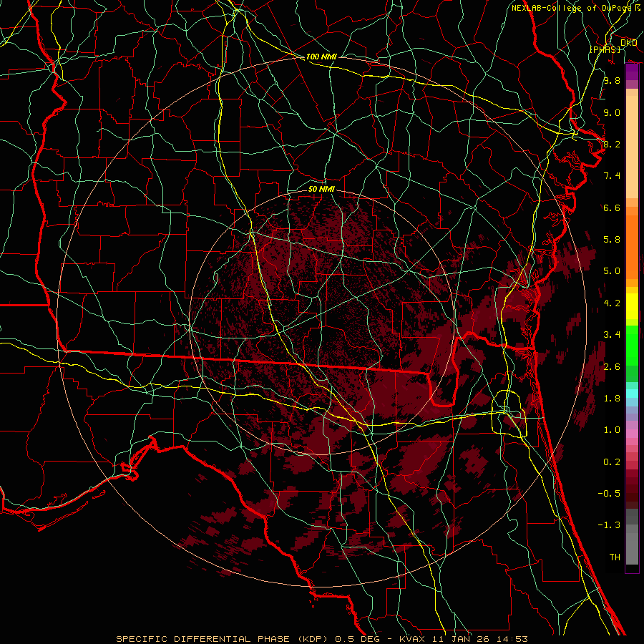The image size is (644, 644).
Task: Pick the peach swatch beside 9.0
Action: pyautogui.click(x=632, y=112)
